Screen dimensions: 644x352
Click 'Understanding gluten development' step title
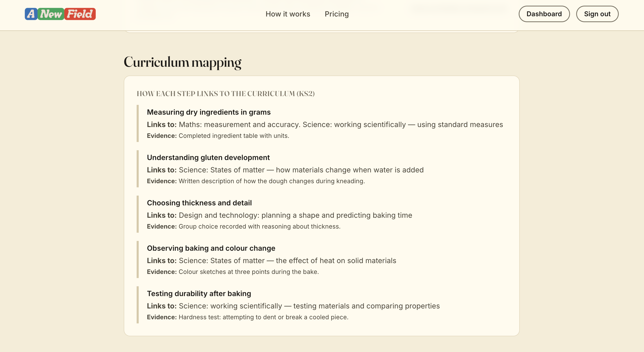pos(208,157)
